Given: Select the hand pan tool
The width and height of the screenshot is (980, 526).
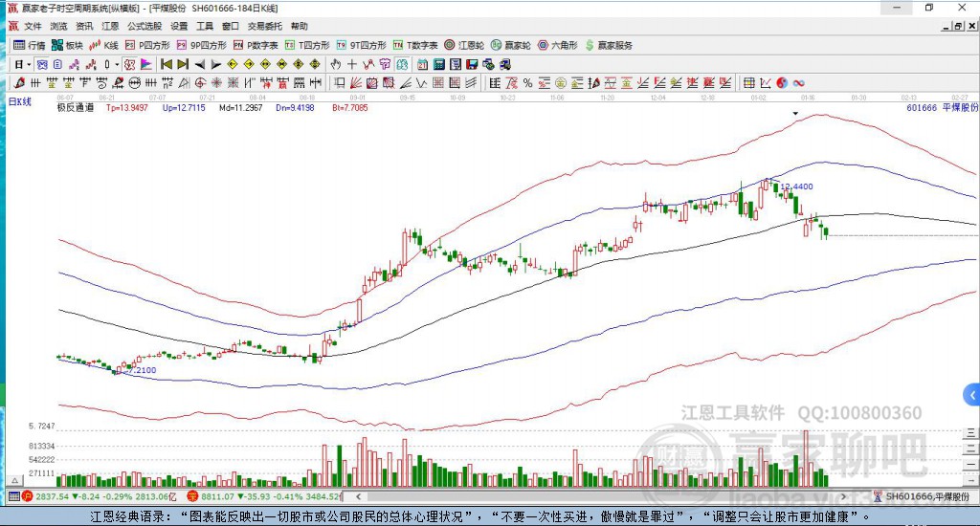Looking at the screenshot, I should pos(336,64).
